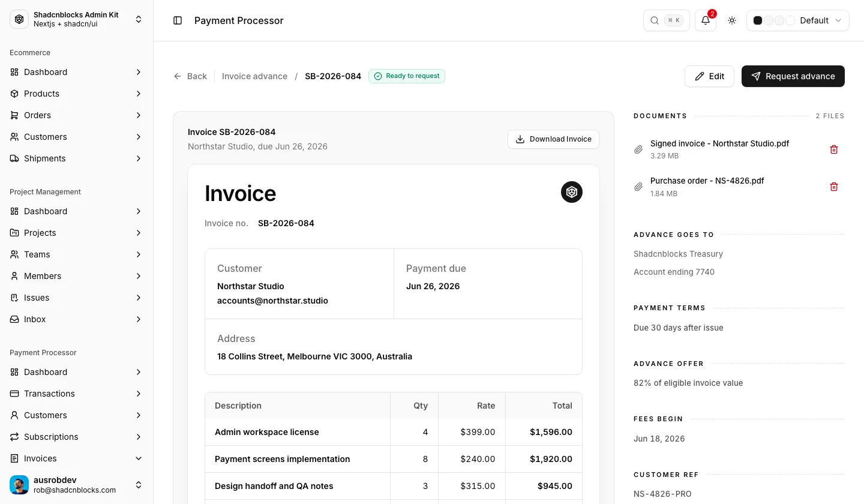The width and height of the screenshot is (864, 504).
Task: Open search with the magnifier button
Action: click(667, 20)
